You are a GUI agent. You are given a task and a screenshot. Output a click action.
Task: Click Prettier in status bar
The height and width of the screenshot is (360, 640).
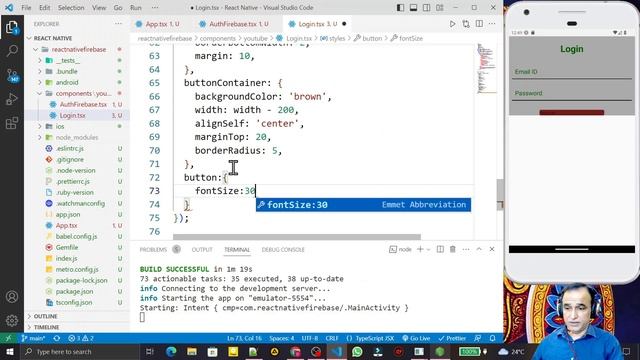[452, 338]
